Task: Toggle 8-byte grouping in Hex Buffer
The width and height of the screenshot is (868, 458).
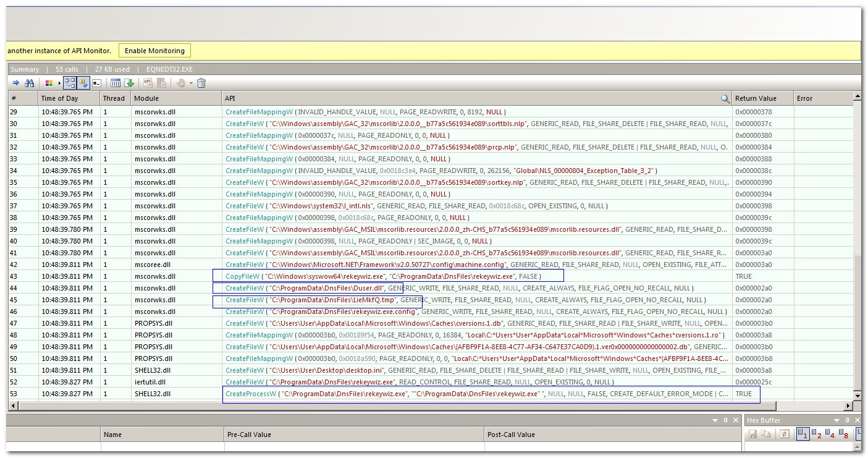Action: 843,434
